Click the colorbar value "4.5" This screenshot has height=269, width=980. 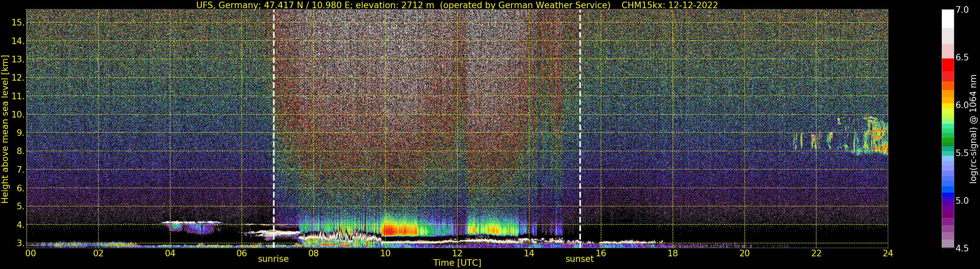962,248
